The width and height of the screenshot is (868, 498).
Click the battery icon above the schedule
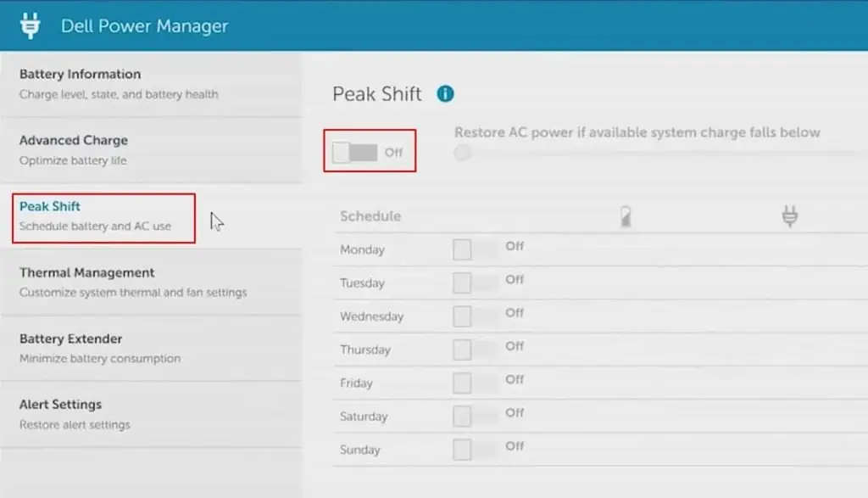pos(625,215)
